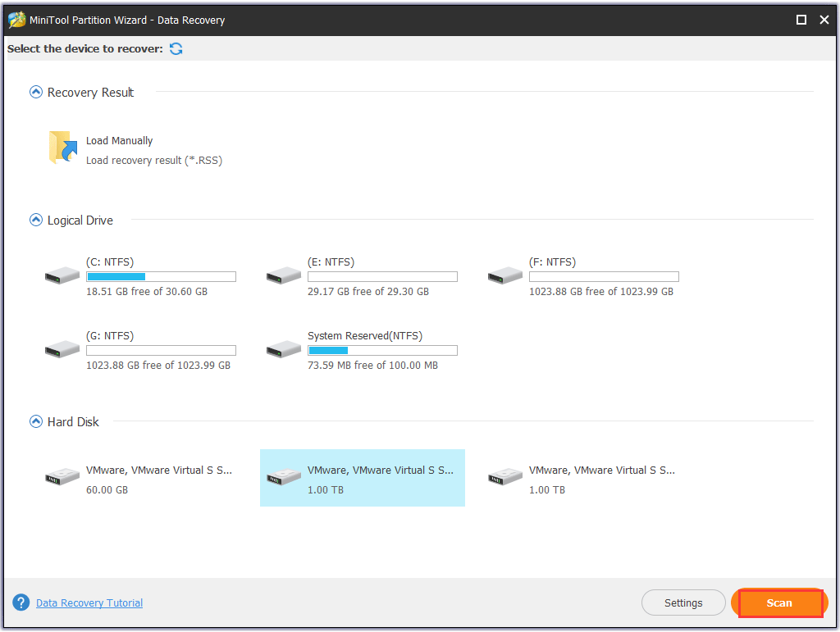Screen dimensions: 840x632
Task: Click the System Reserved usage bar
Action: pyautogui.click(x=382, y=351)
